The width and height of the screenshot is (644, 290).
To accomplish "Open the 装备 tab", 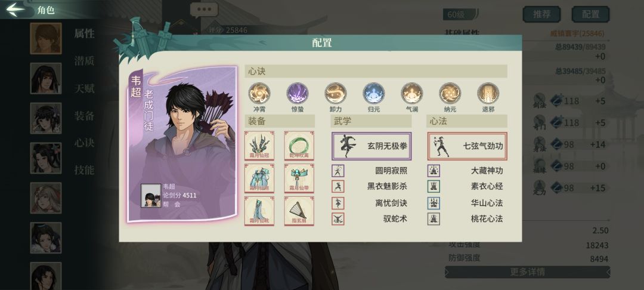I will point(84,116).
